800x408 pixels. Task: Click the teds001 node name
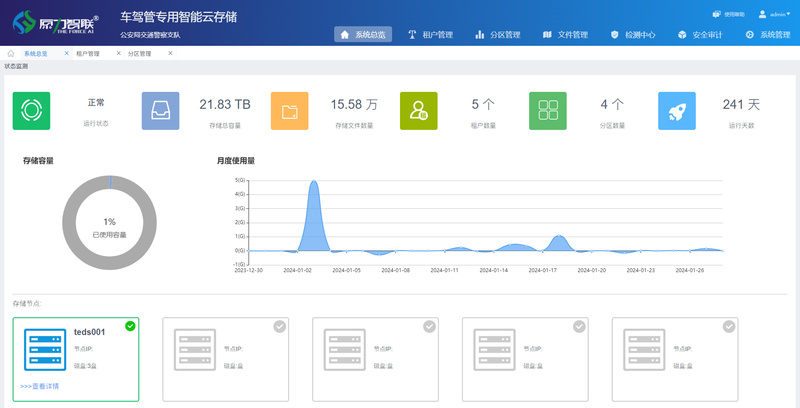click(89, 332)
